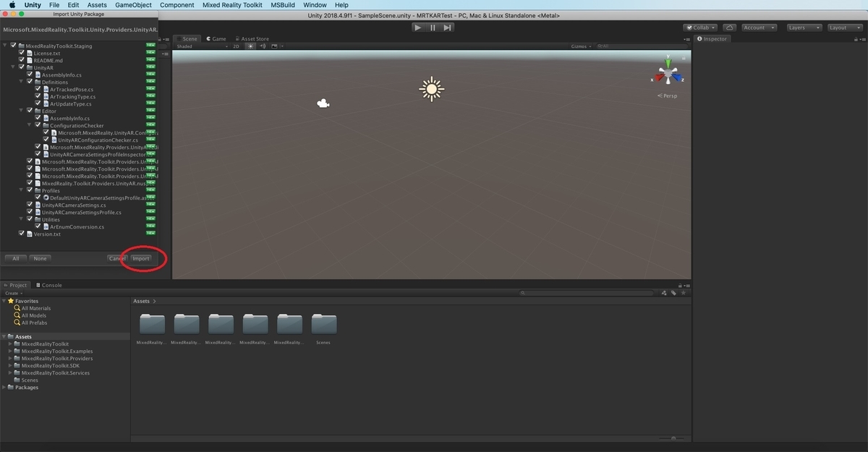
Task: Select All Prefabs search favorite
Action: tap(30, 323)
